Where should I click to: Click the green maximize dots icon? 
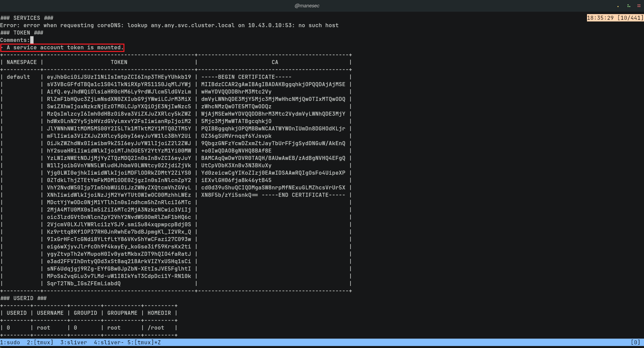[629, 6]
